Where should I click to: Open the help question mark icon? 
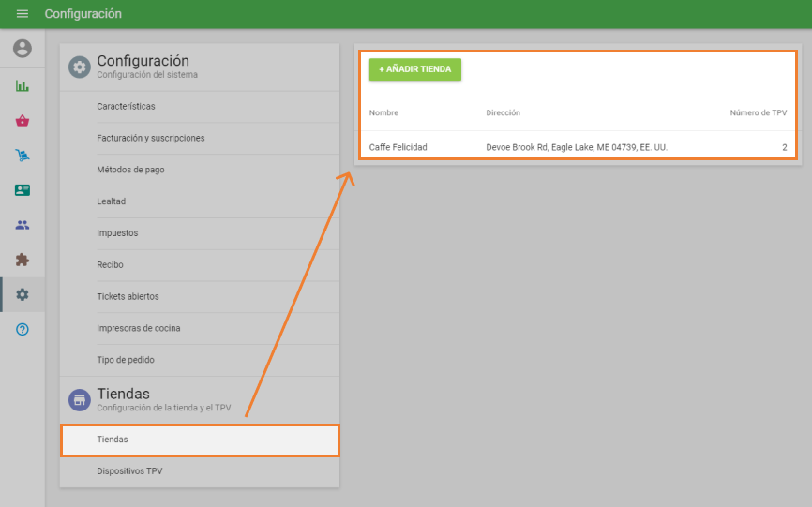[23, 329]
